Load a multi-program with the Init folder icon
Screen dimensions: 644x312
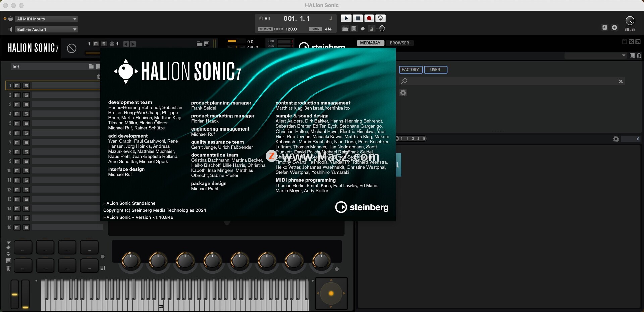tap(91, 67)
